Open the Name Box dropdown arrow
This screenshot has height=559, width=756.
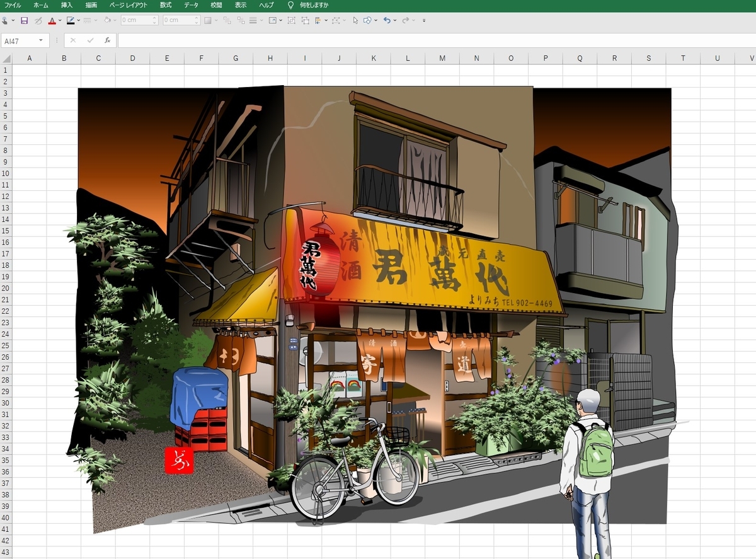pyautogui.click(x=41, y=40)
